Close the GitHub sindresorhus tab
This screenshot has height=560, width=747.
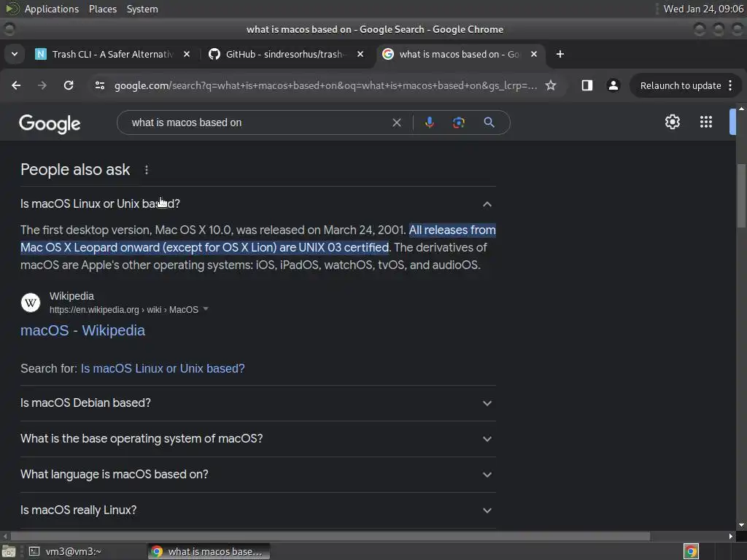(360, 54)
